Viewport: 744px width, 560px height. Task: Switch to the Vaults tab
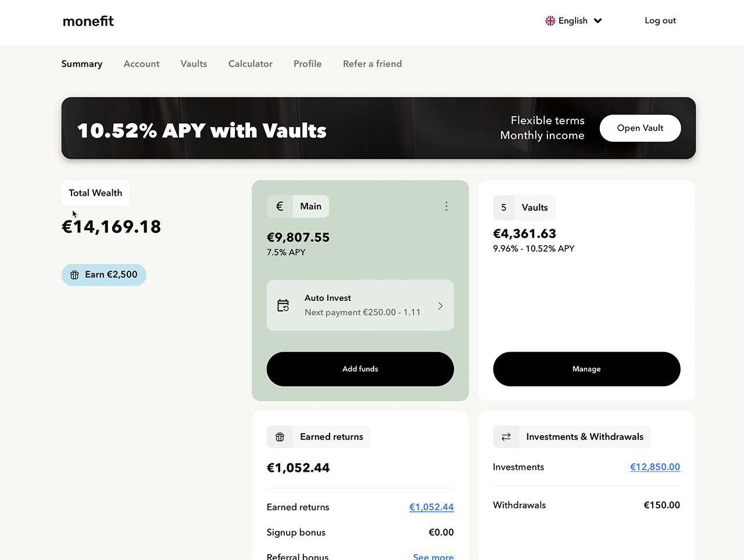click(194, 64)
